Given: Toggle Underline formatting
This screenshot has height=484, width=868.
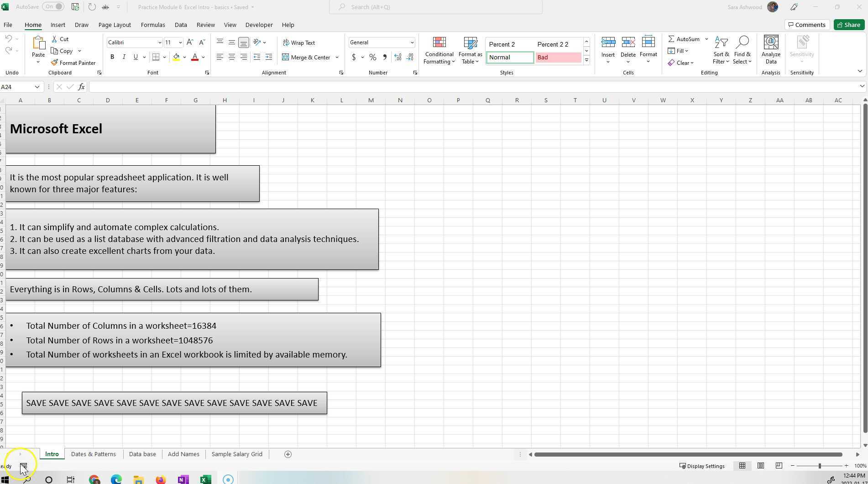Looking at the screenshot, I should pos(135,57).
